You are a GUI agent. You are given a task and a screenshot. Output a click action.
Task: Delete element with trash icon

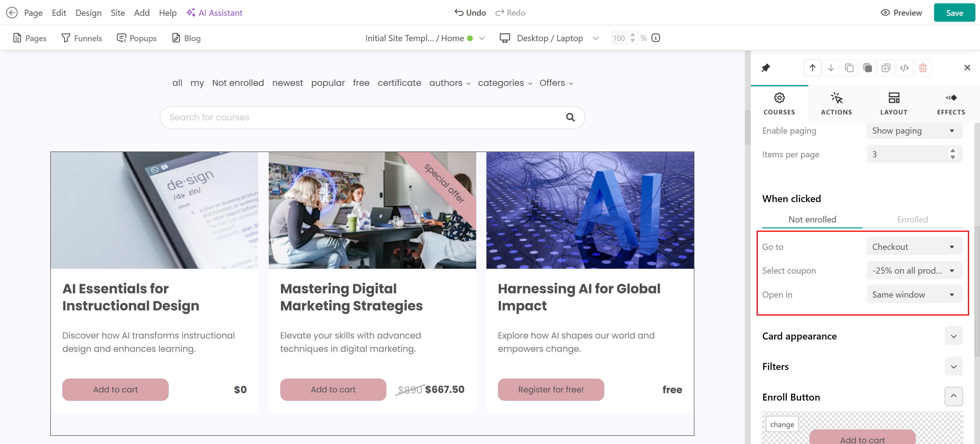tap(923, 68)
